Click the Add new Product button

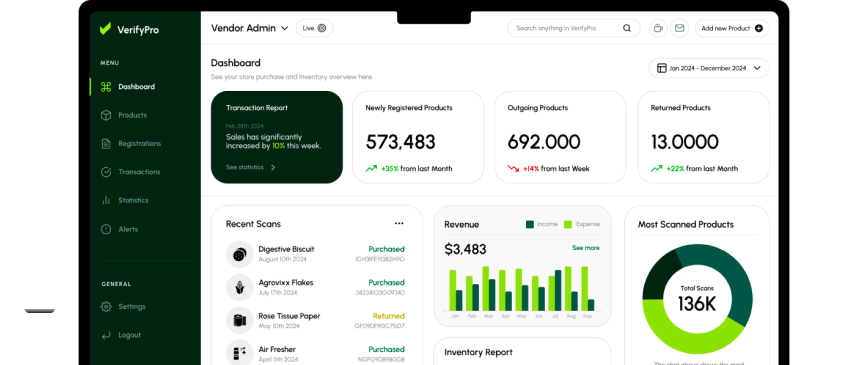732,28
